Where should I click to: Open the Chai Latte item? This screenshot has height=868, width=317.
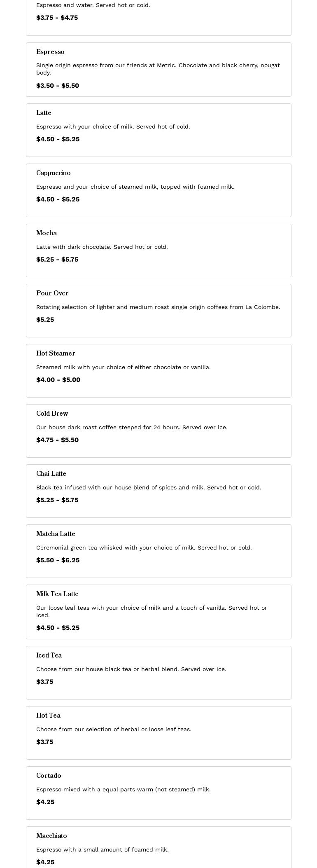[x=51, y=474]
